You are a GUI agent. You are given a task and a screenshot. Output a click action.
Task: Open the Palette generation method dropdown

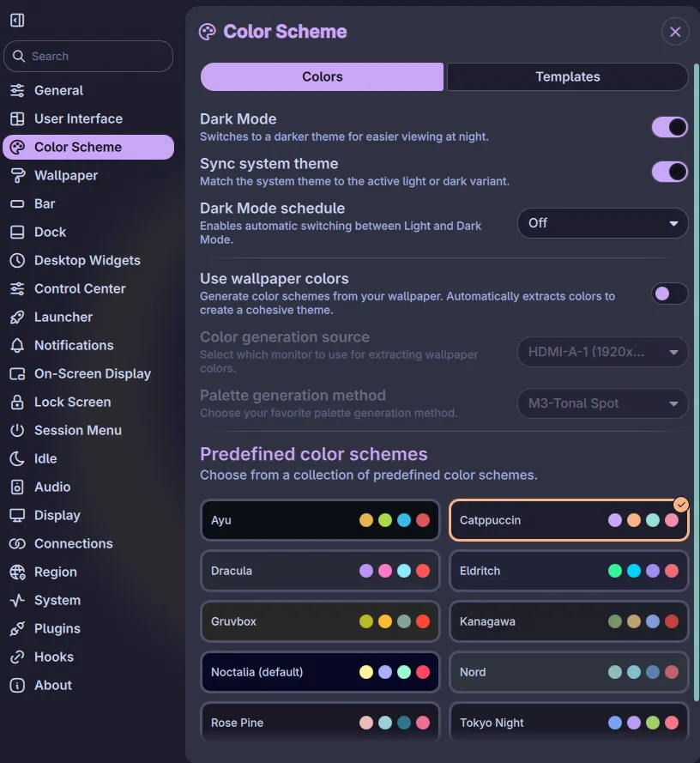point(603,403)
